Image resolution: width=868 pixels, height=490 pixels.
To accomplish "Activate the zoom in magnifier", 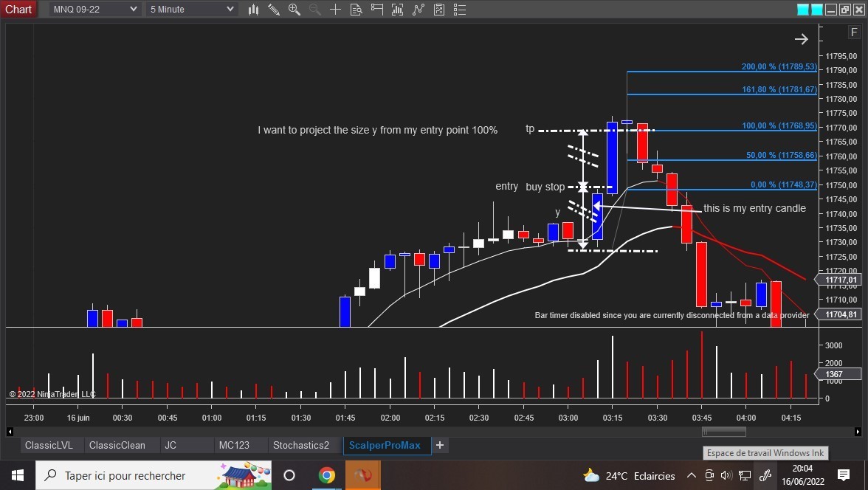I will point(294,10).
